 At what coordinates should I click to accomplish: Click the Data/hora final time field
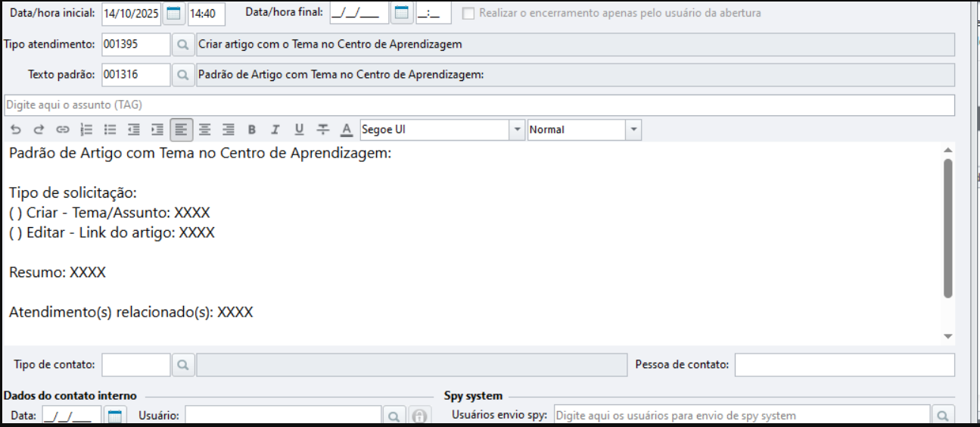click(433, 13)
